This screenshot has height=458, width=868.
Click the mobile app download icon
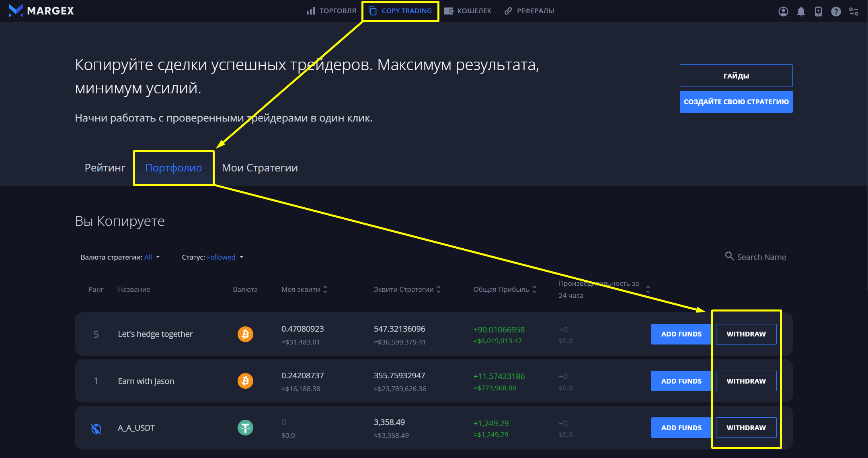coord(818,11)
